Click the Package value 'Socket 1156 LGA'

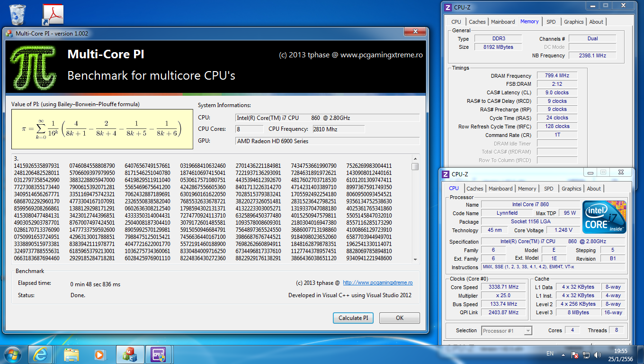(x=530, y=222)
